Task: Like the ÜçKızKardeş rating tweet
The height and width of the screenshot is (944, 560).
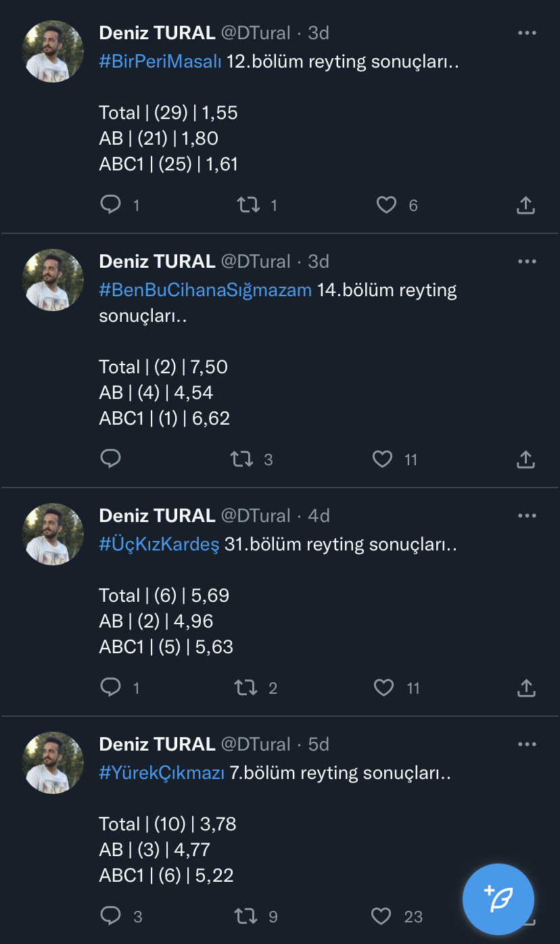Action: (x=383, y=688)
